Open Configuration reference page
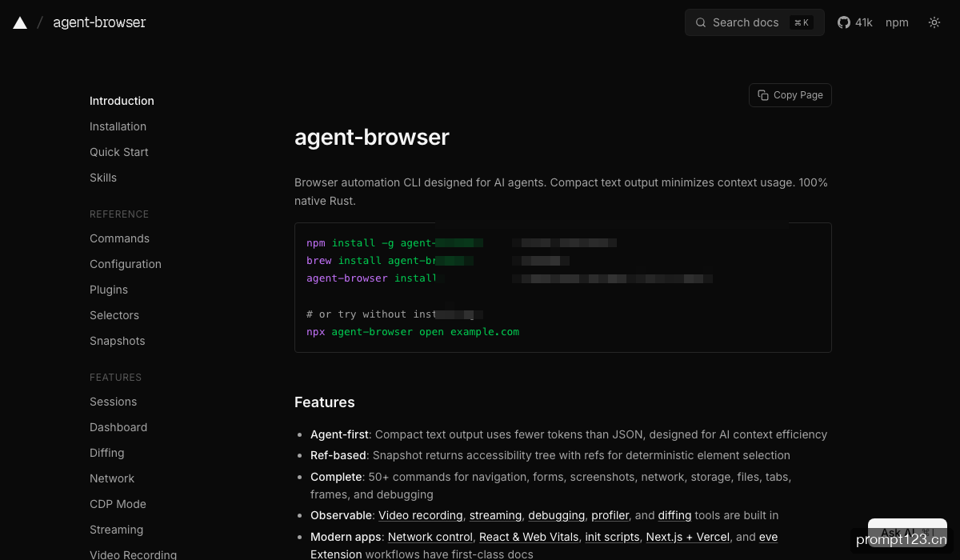The image size is (960, 560). [126, 264]
